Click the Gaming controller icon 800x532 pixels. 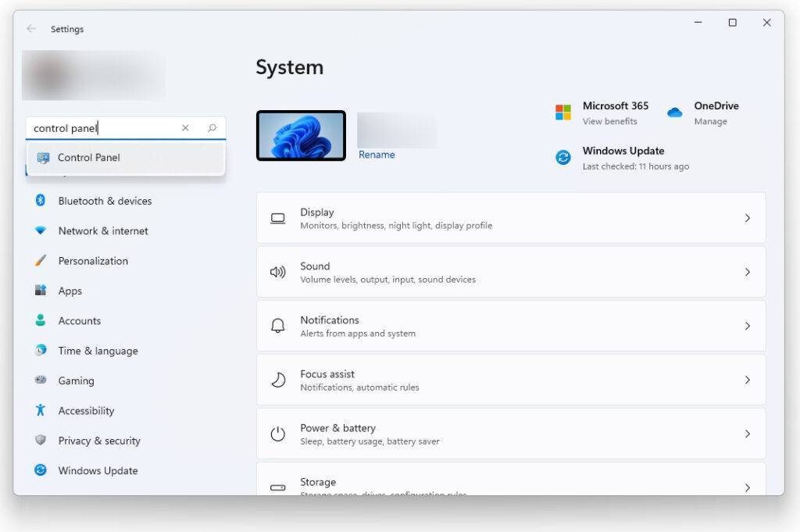(41, 380)
